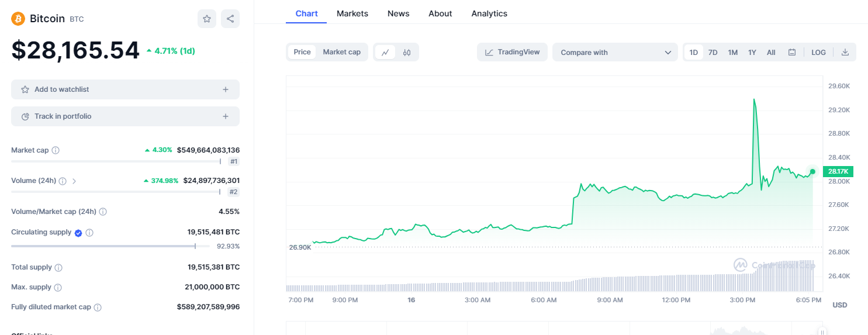Click plus icon on Add to watchlist
The image size is (868, 335).
pos(226,89)
